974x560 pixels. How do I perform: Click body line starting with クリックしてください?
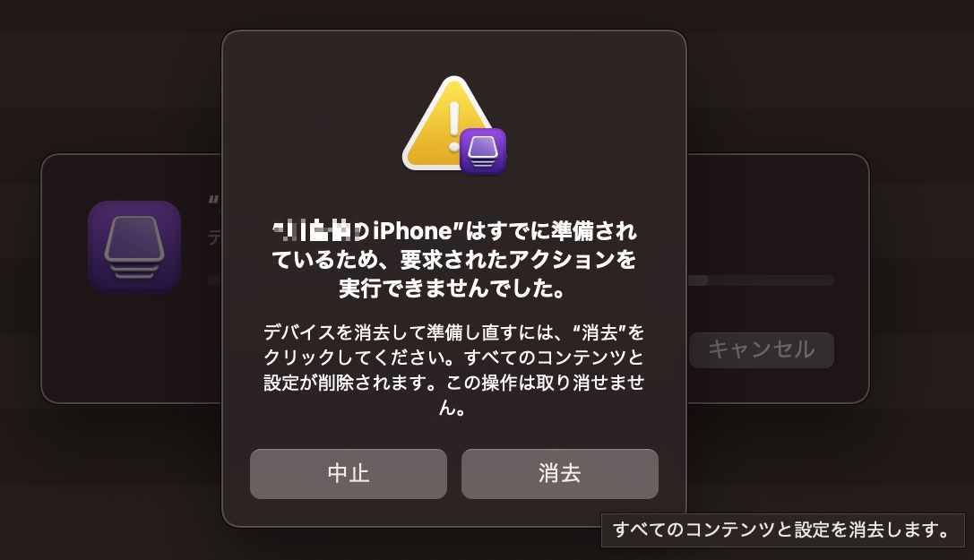pos(454,358)
